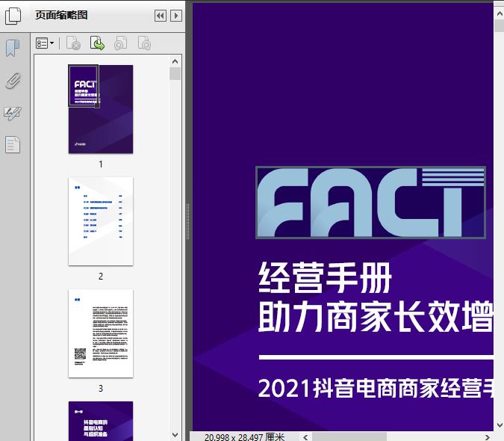The width and height of the screenshot is (504, 441).
Task: Select page 2 thumbnail
Action: (x=101, y=221)
